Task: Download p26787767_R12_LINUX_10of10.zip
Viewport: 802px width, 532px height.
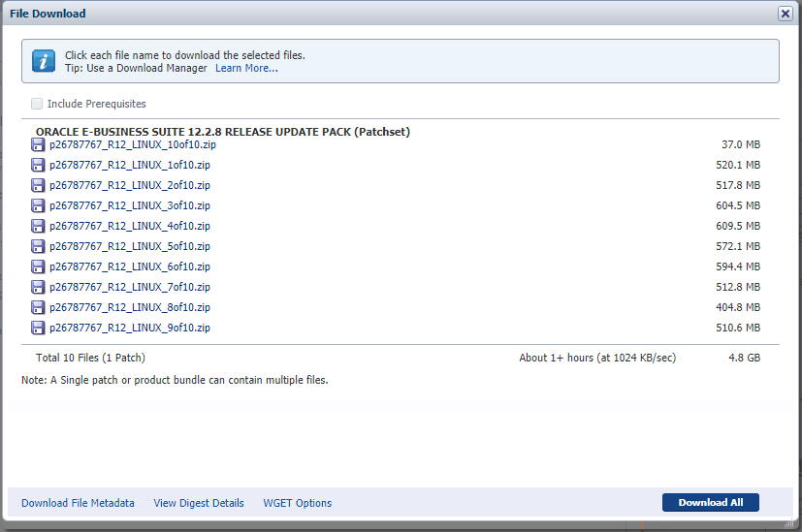Action: (x=133, y=144)
